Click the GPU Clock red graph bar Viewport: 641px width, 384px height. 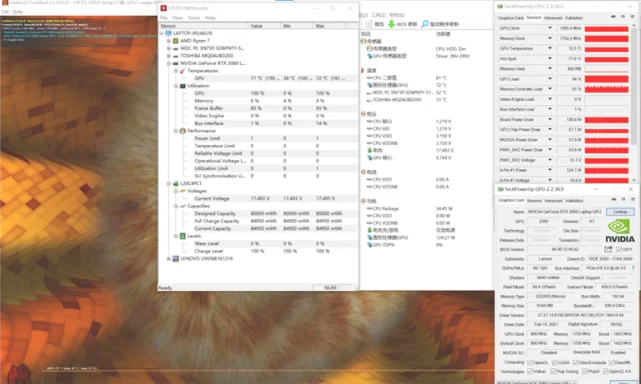pyautogui.click(x=606, y=28)
